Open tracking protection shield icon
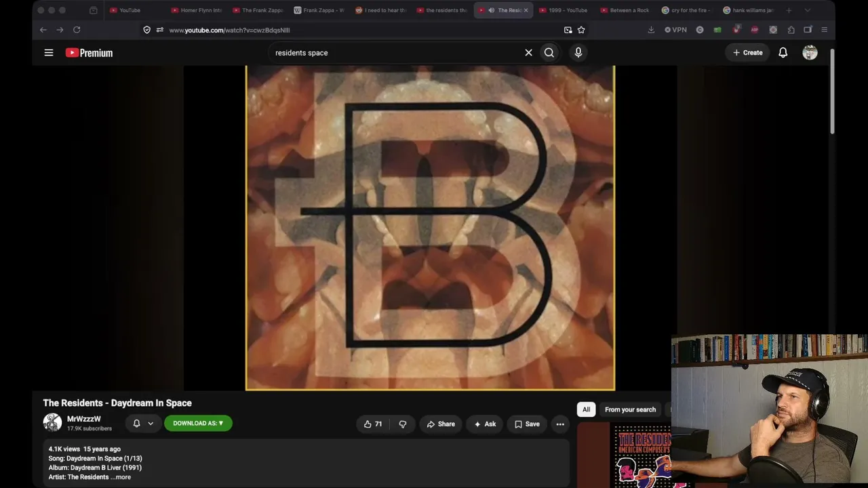 point(146,30)
